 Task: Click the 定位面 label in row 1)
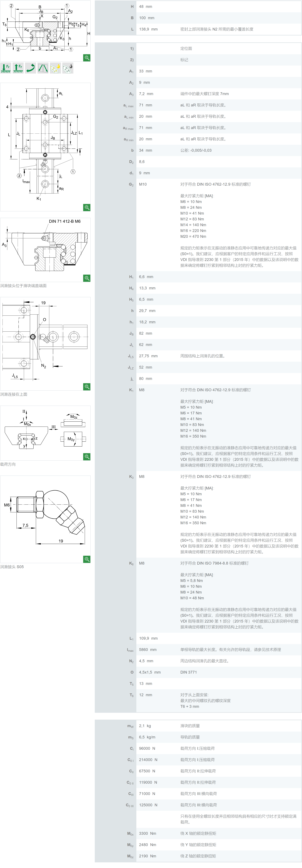pos(186,49)
